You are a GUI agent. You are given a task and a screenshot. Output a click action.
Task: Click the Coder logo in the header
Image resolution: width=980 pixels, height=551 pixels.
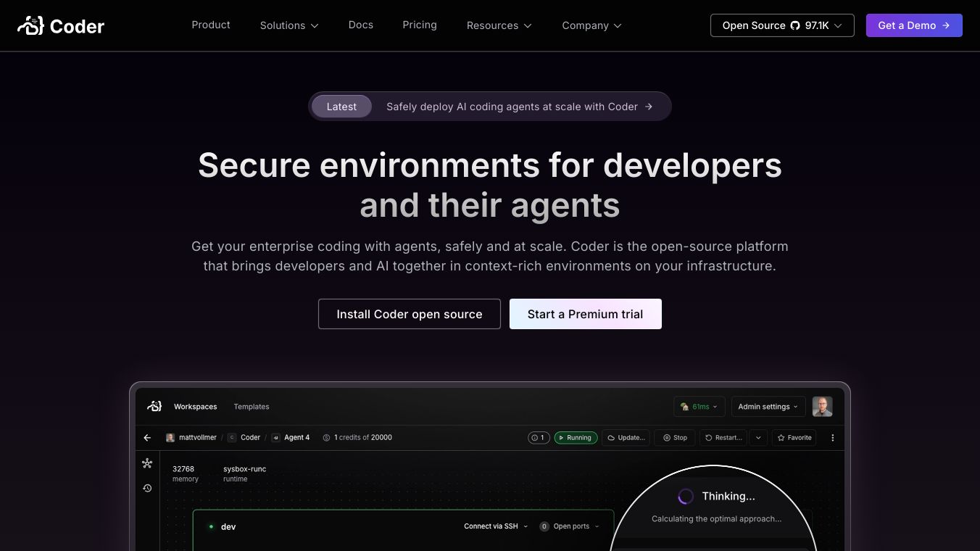pos(61,26)
